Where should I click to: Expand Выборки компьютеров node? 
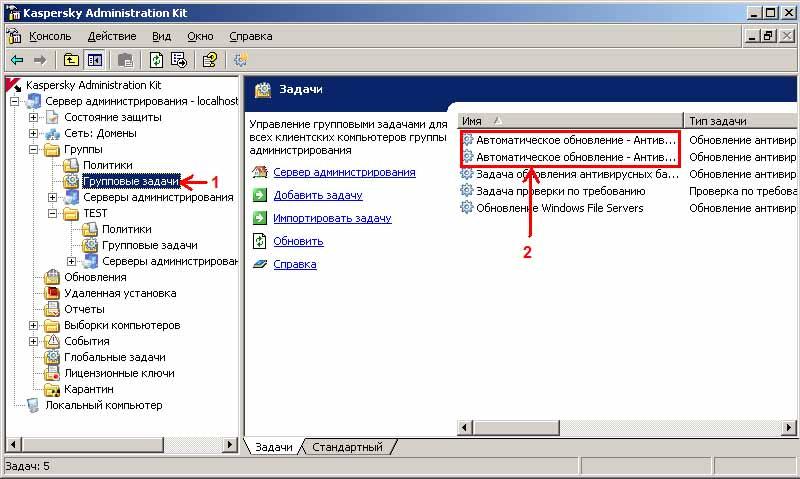(34, 325)
